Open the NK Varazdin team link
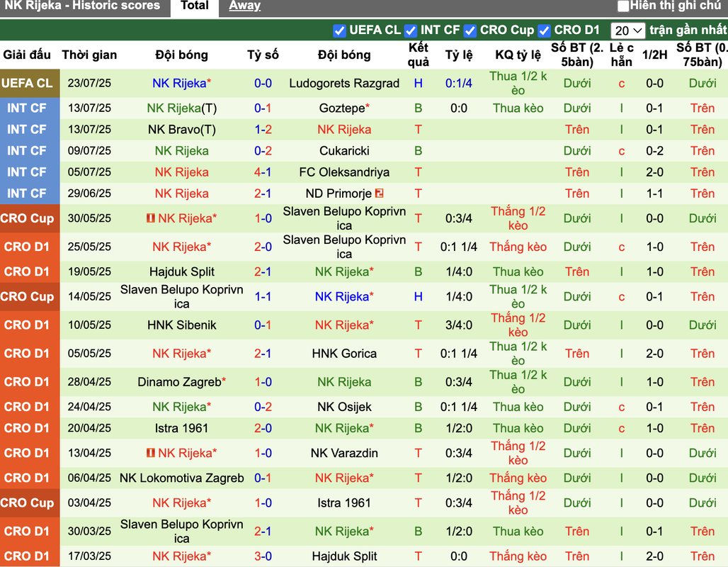 click(x=344, y=453)
